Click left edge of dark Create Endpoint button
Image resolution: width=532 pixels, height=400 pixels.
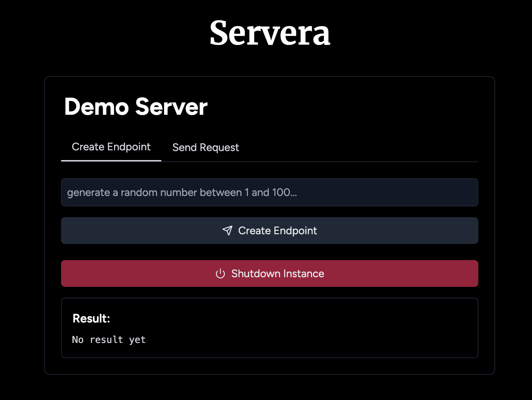[x=67, y=231]
